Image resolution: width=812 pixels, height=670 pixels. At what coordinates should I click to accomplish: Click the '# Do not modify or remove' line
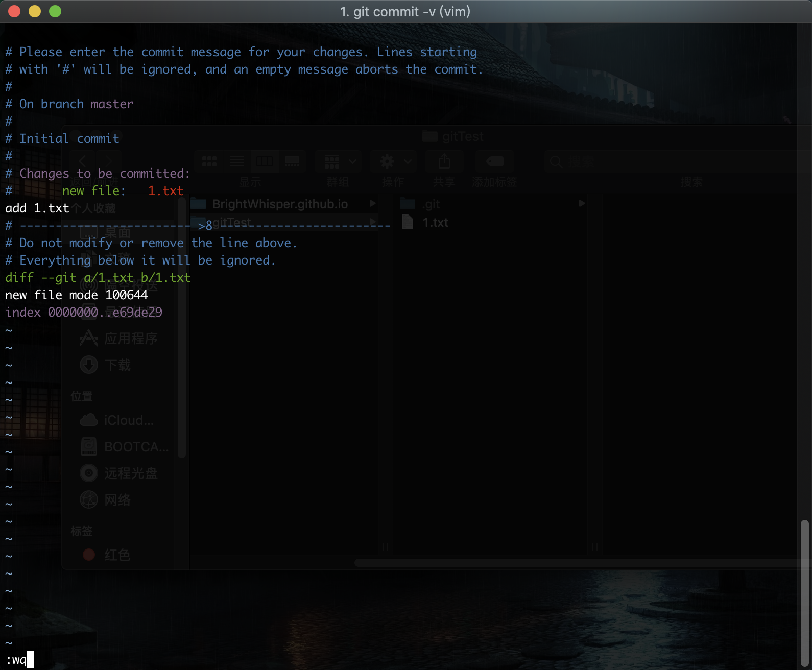151,243
